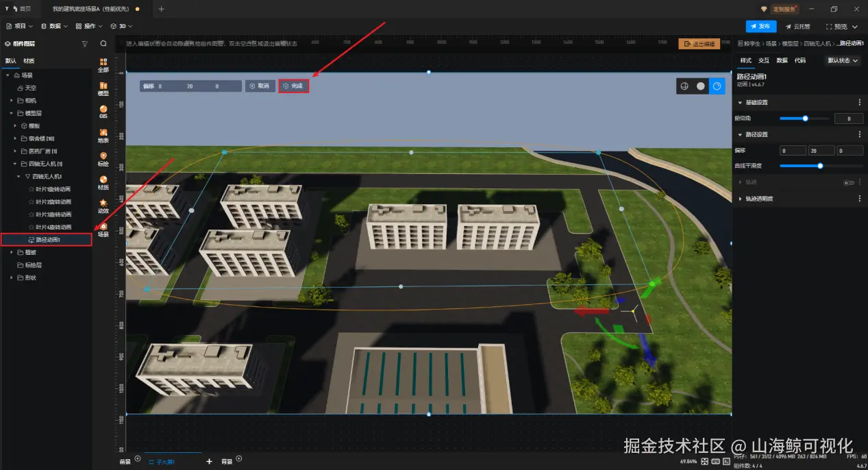Expand the 轨迹透明度 section

(x=741, y=199)
